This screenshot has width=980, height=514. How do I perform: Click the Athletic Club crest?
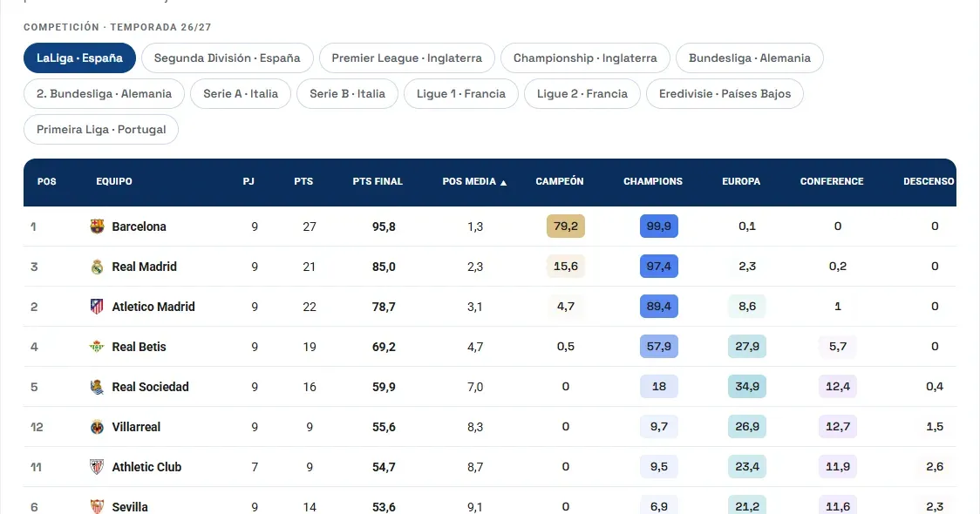[97, 467]
